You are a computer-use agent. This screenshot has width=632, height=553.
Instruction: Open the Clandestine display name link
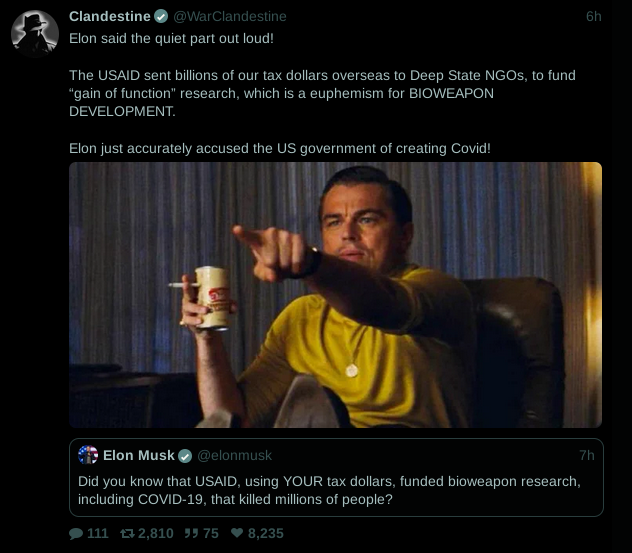click(110, 17)
